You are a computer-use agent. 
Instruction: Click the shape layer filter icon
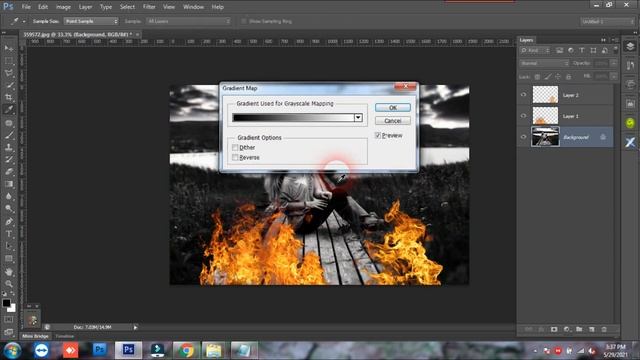[593, 51]
